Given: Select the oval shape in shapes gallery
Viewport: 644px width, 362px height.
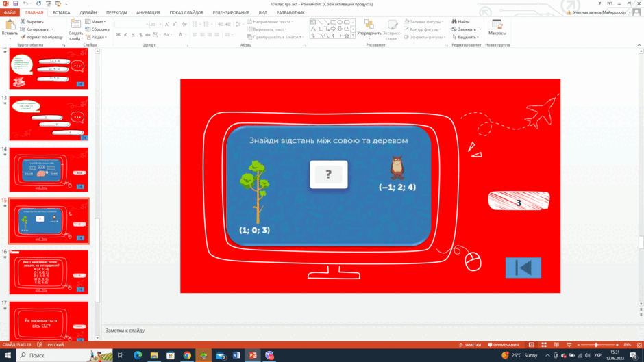Looking at the screenshot, I should [x=340, y=22].
